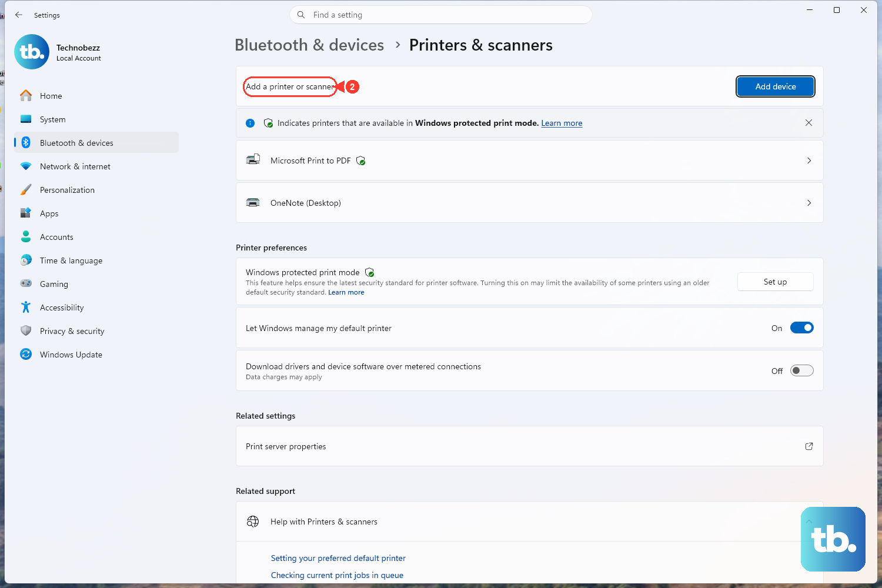Click Help with Printers & scanners row
882x588 pixels.
529,522
